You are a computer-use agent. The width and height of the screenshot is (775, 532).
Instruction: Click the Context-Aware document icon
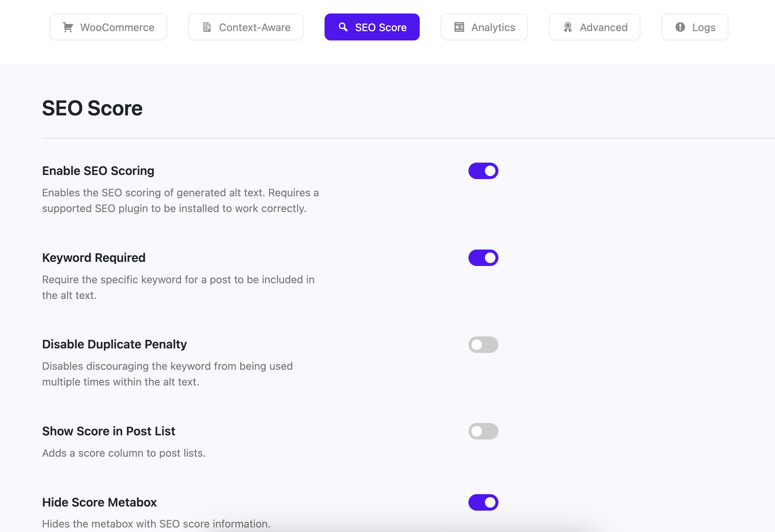[207, 27]
